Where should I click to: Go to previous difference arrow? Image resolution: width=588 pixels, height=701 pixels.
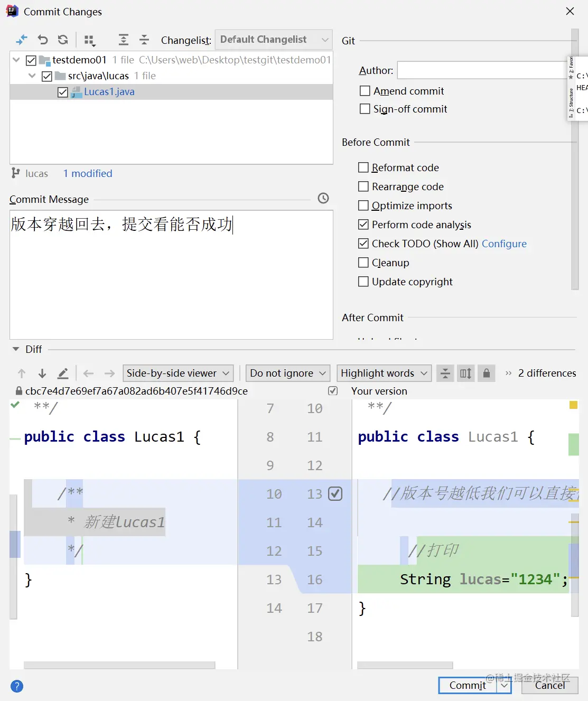22,373
